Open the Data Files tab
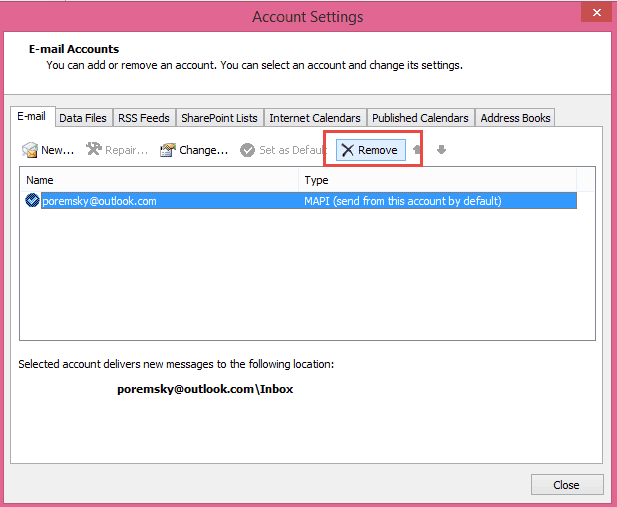This screenshot has height=507, width=617. 83,118
